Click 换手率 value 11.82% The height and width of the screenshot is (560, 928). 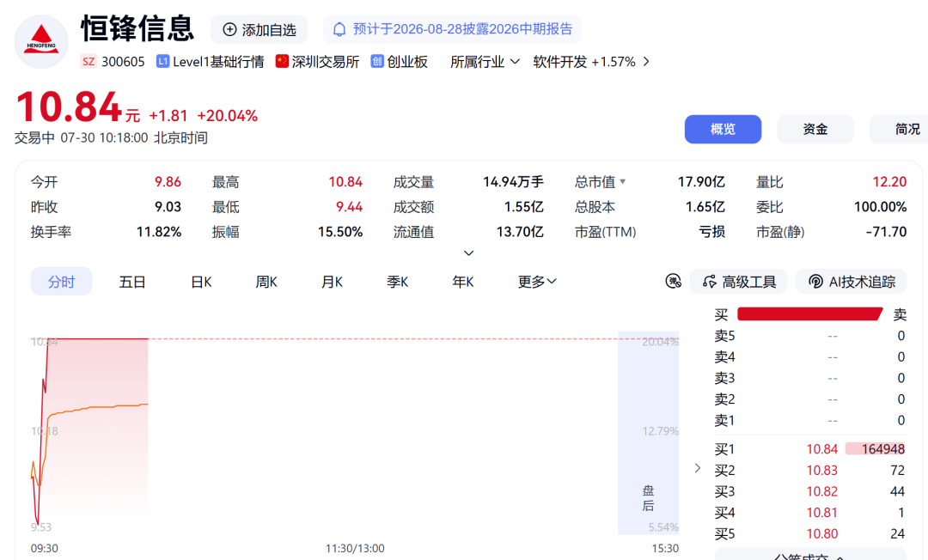(159, 231)
